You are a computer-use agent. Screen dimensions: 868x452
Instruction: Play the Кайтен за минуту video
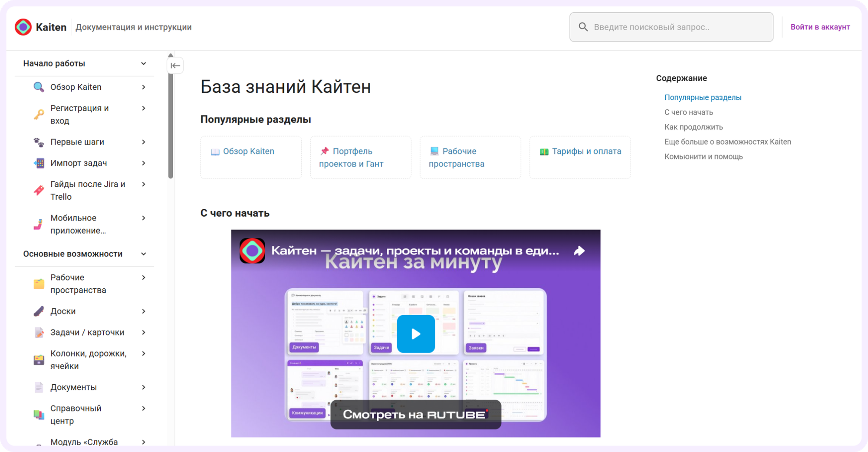(x=416, y=333)
